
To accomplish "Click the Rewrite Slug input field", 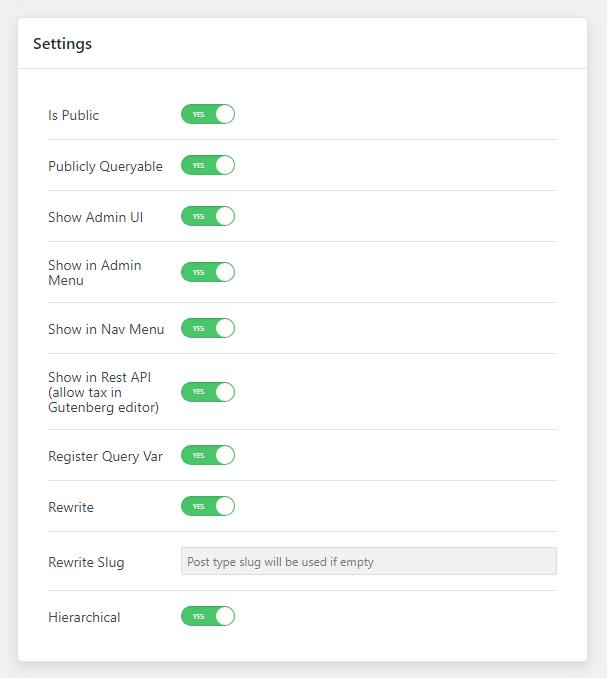I will pyautogui.click(x=369, y=561).
